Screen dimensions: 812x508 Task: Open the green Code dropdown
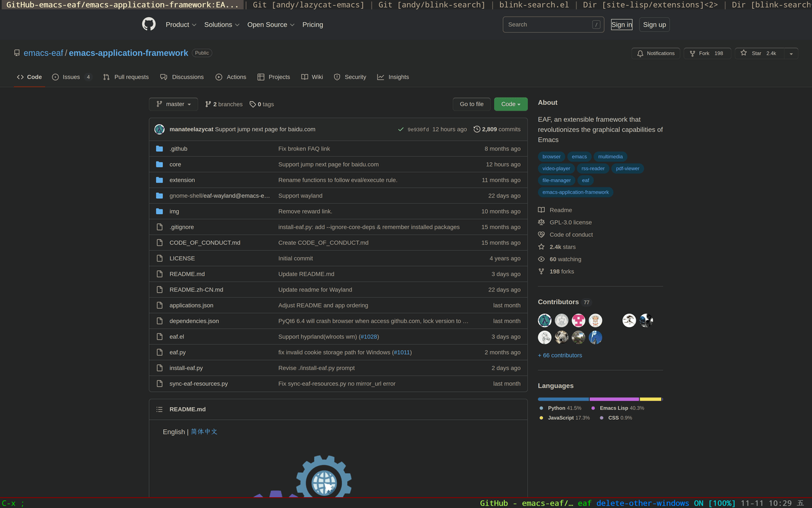tap(511, 104)
